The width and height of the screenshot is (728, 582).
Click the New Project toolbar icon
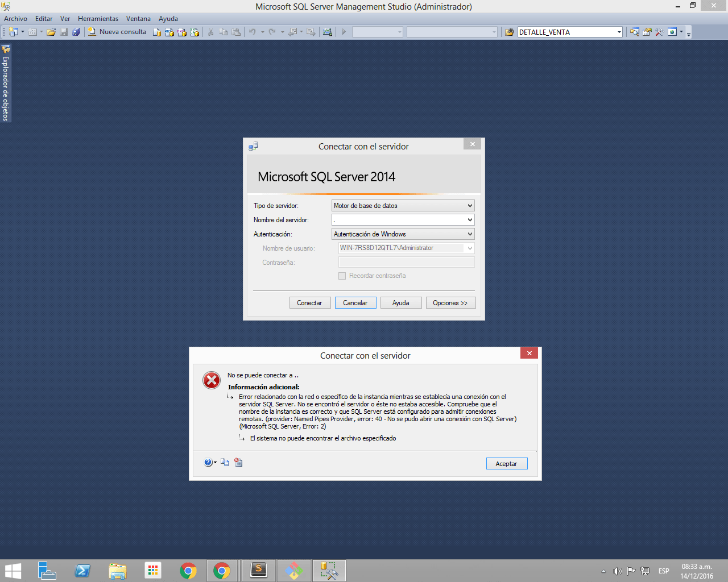point(14,32)
